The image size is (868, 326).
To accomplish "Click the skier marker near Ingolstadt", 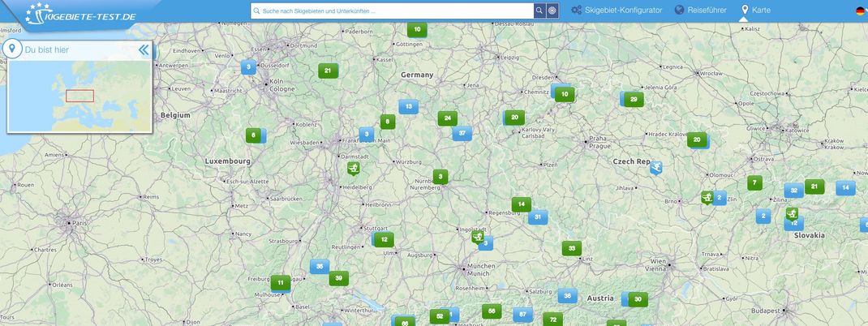I will pos(479,237).
